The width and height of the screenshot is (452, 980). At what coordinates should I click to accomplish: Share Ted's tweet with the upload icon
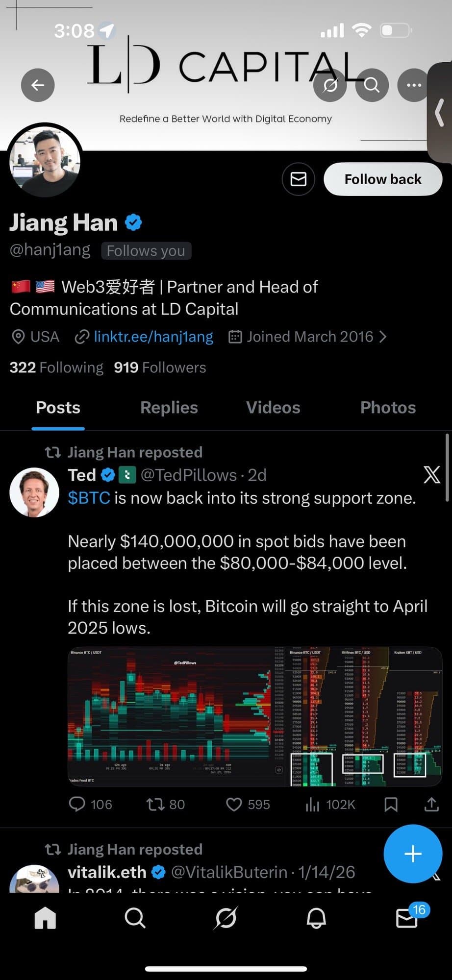click(431, 804)
